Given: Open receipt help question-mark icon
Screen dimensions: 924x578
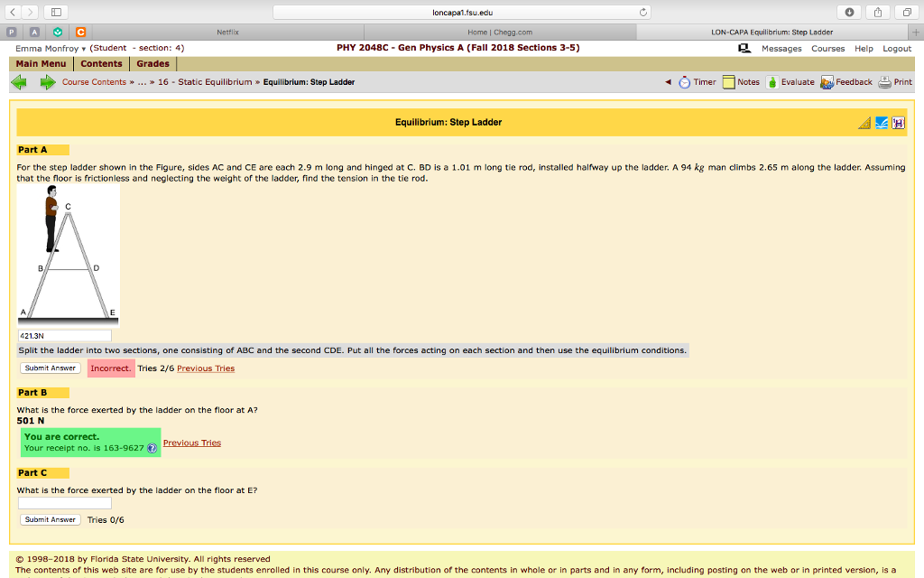Looking at the screenshot, I should tap(152, 448).
